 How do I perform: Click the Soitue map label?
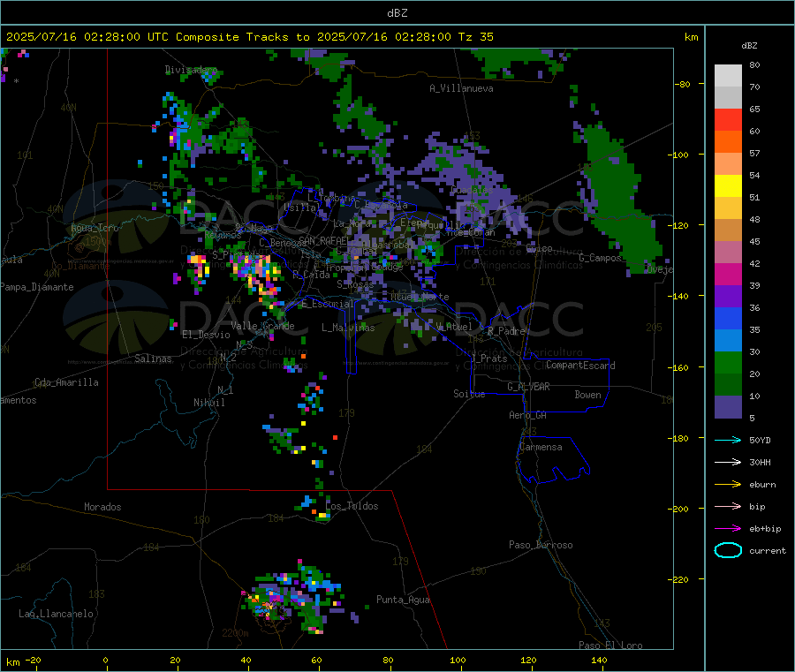tap(469, 394)
